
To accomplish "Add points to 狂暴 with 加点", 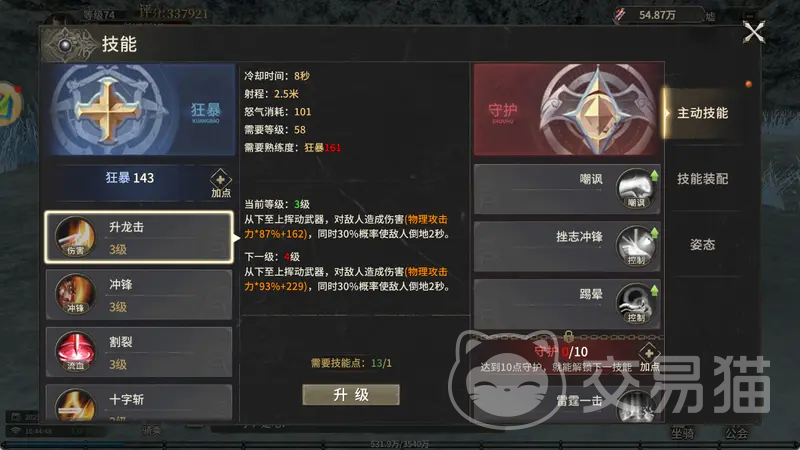I will [220, 184].
